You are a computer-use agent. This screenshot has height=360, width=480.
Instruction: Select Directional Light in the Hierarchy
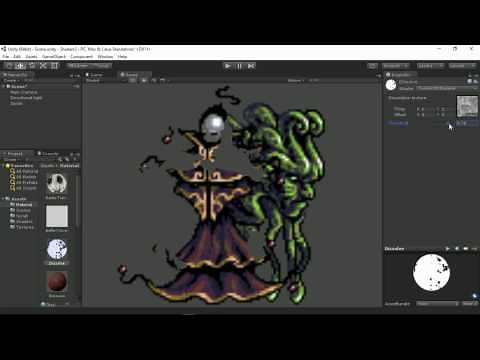click(26, 98)
